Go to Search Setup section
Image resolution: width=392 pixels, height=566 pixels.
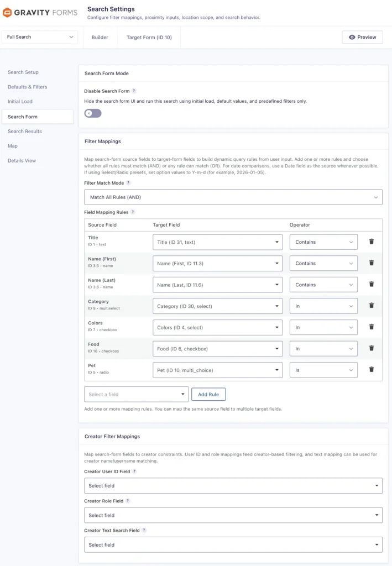click(23, 72)
